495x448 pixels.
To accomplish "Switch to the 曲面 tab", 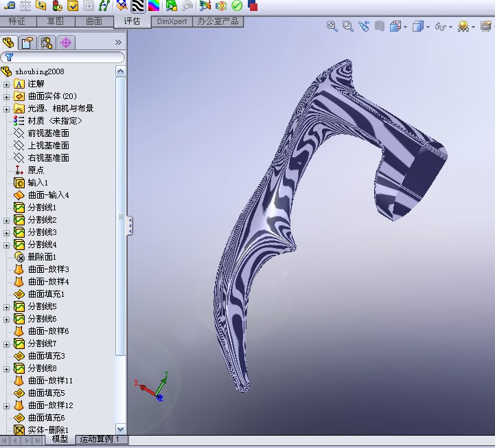I will click(94, 21).
